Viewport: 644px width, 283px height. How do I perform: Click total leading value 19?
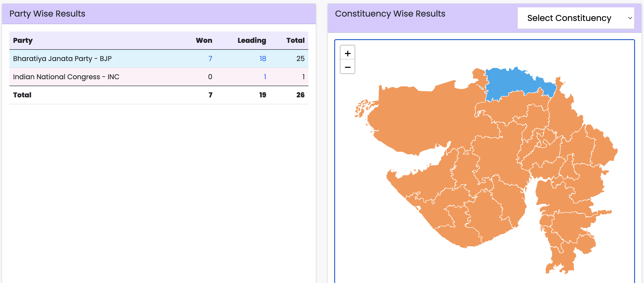coord(262,95)
